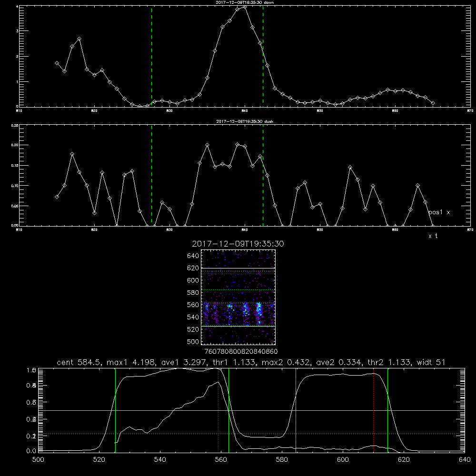
Task: Click x-axis label 580 on bottom plot
Action: tap(282, 460)
